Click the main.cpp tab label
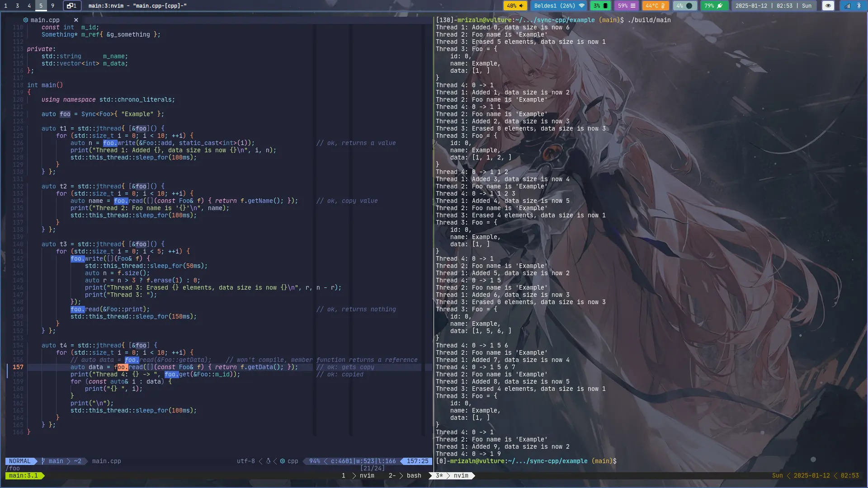 point(44,20)
